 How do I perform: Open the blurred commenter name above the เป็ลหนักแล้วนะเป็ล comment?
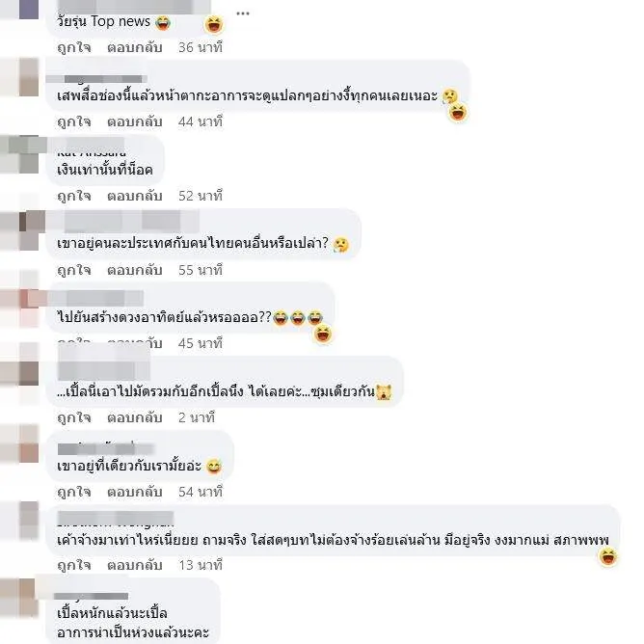pyautogui.click(x=92, y=596)
